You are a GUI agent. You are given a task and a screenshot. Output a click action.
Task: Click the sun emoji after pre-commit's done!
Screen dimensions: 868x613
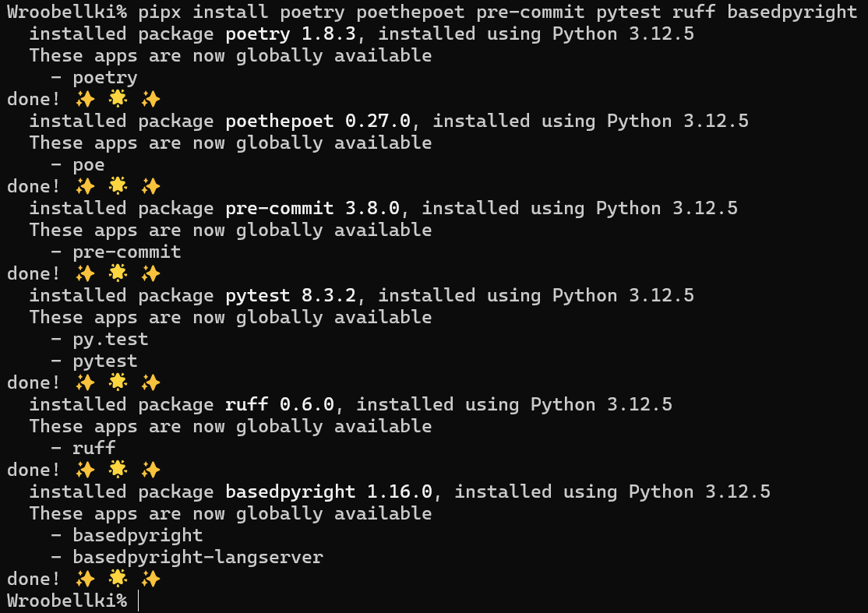[118, 273]
